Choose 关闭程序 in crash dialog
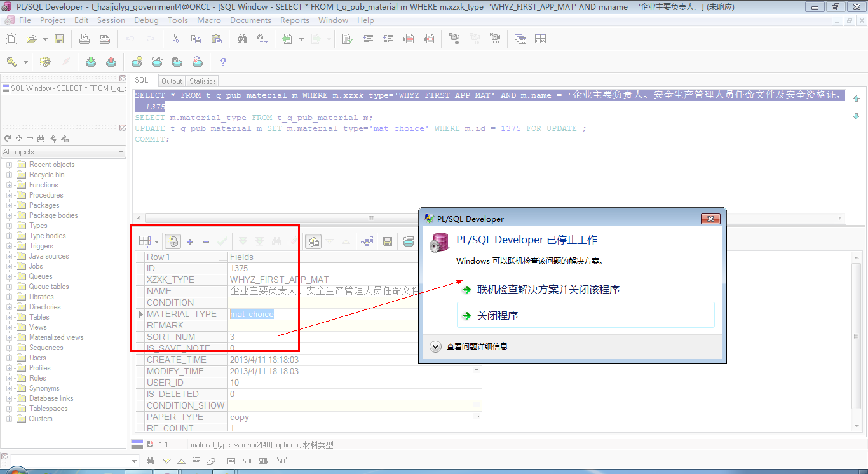The height and width of the screenshot is (474, 868). [586, 315]
